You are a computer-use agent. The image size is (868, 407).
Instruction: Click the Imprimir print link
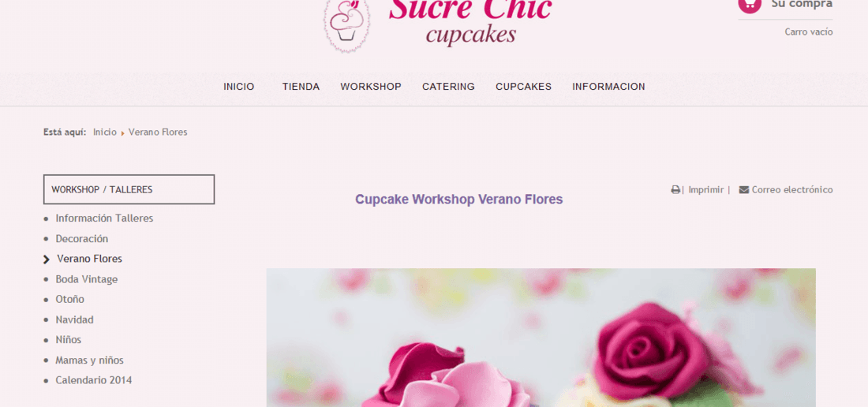point(705,189)
